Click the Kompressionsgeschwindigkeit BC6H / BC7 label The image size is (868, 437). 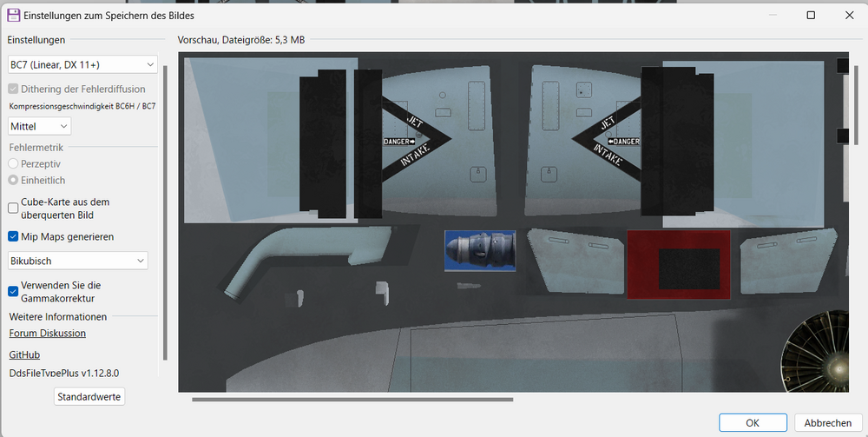click(82, 106)
